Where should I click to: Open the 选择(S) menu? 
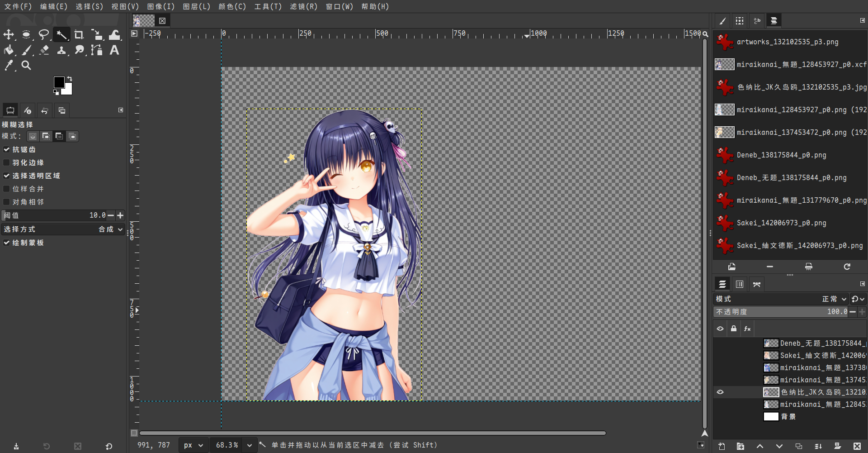[x=90, y=6]
